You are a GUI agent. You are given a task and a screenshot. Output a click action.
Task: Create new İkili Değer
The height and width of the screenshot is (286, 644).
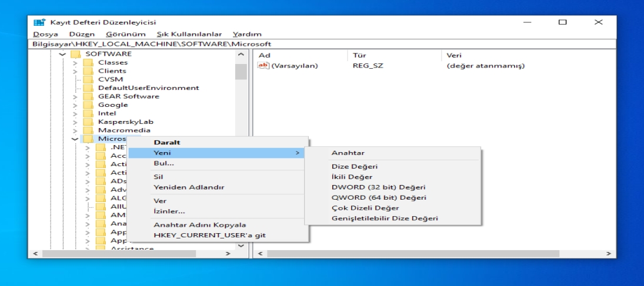coord(393,177)
